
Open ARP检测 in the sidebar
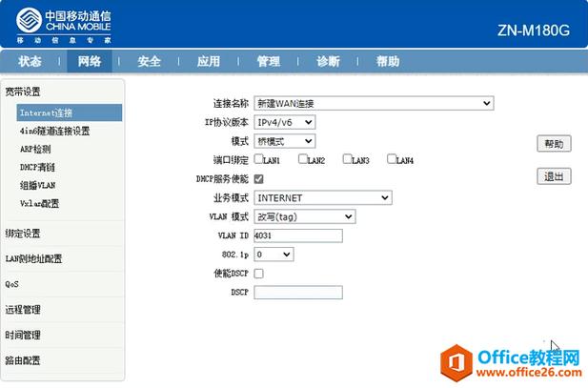pos(35,149)
